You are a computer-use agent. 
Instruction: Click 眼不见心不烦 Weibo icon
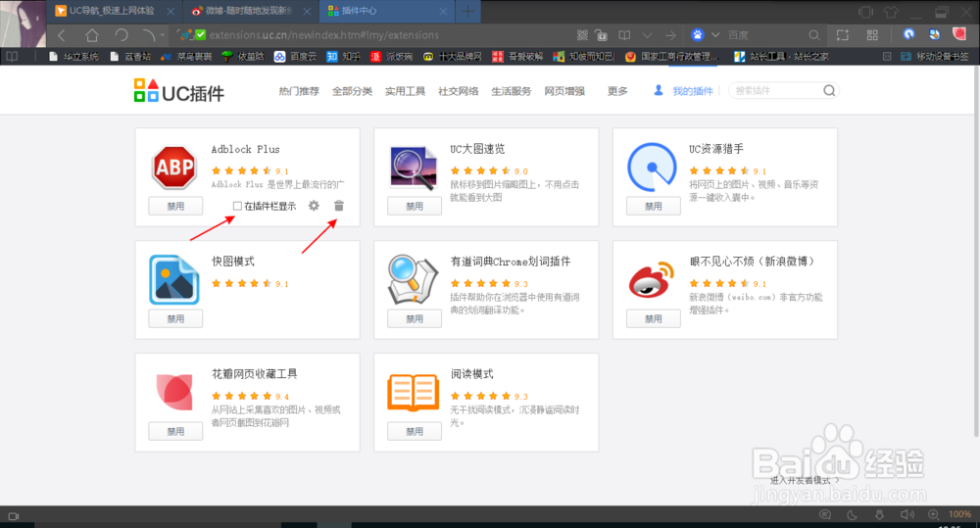(x=652, y=279)
